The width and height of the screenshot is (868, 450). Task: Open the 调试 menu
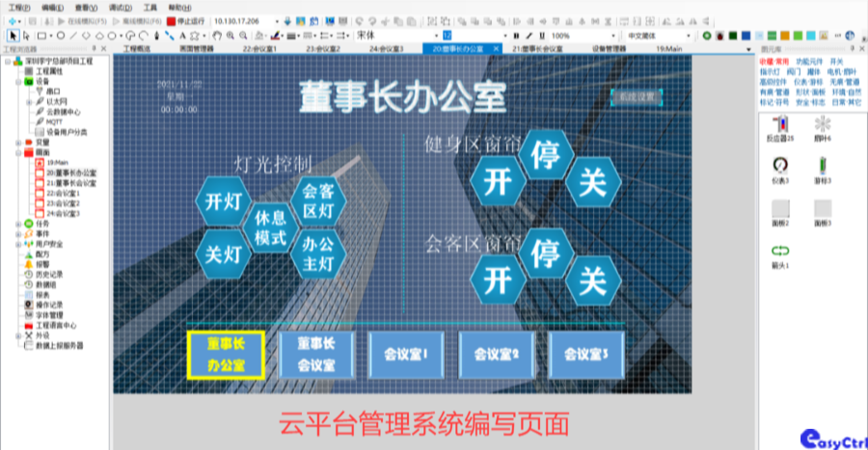pyautogui.click(x=121, y=6)
